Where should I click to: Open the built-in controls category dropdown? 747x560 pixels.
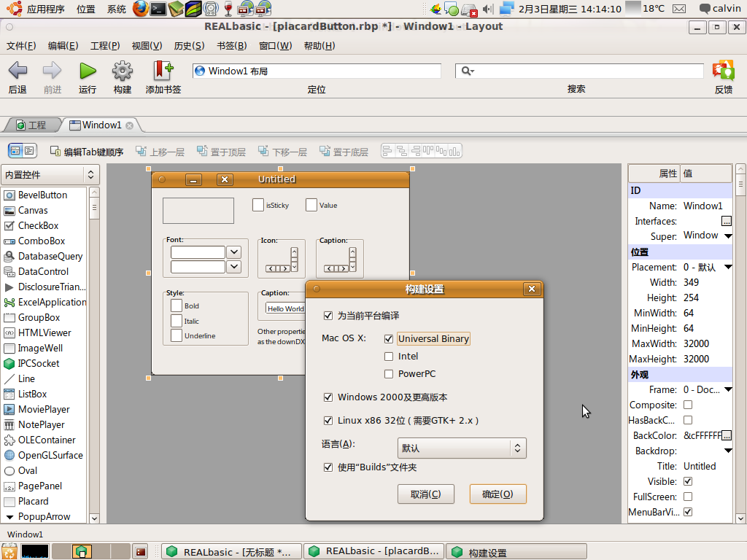tap(50, 175)
